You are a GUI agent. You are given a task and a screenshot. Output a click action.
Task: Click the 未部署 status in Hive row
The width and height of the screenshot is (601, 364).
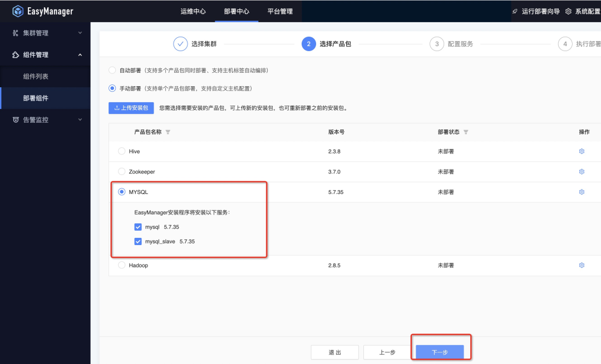click(446, 152)
